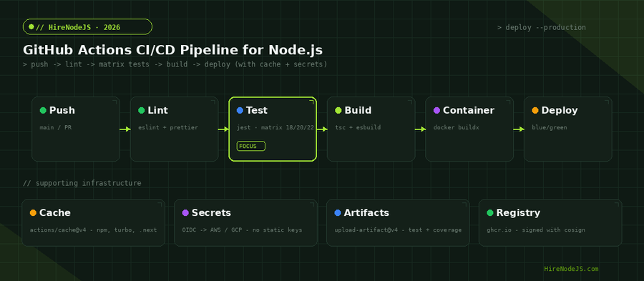Click the orange dot beside Cache
The width and height of the screenshot is (644, 281).
pos(33,213)
